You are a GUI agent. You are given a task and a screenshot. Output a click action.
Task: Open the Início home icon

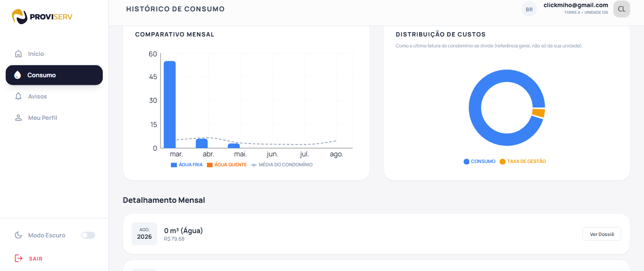pos(18,54)
